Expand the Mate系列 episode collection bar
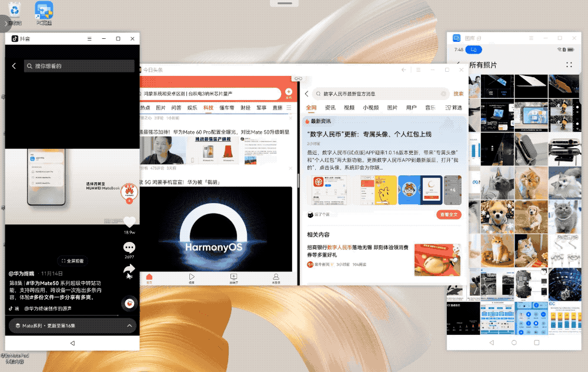This screenshot has width=588, height=372. coord(129,325)
